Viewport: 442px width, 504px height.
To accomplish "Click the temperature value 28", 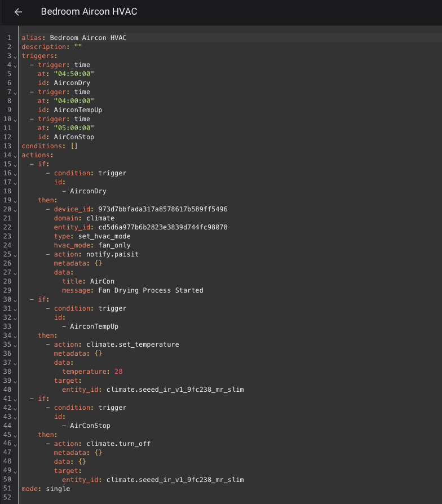I will coord(118,372).
